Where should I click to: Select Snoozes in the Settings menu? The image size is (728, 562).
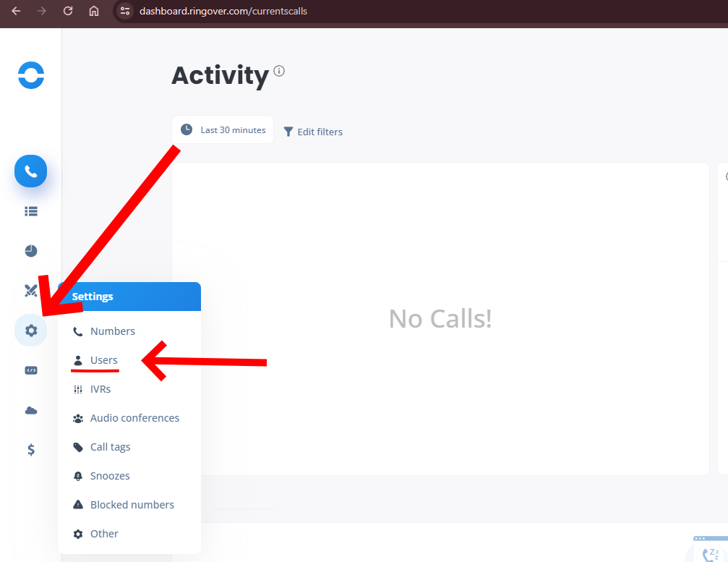[x=110, y=476]
